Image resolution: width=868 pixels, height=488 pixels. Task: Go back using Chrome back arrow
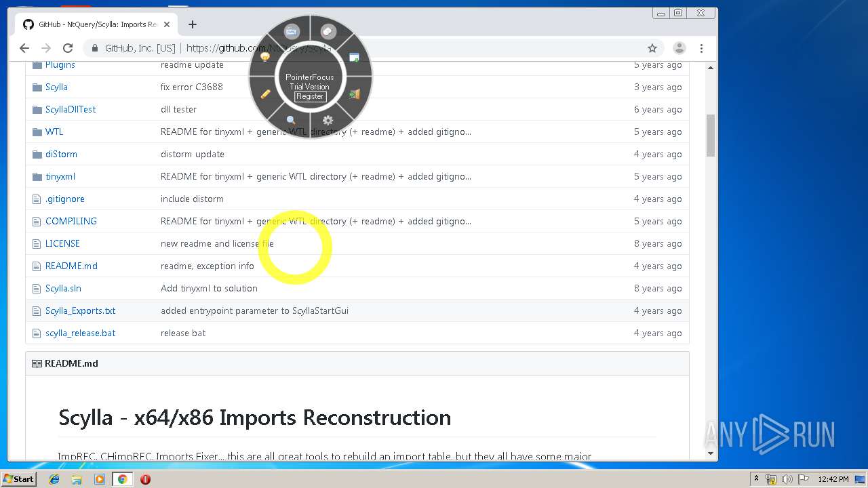point(24,48)
